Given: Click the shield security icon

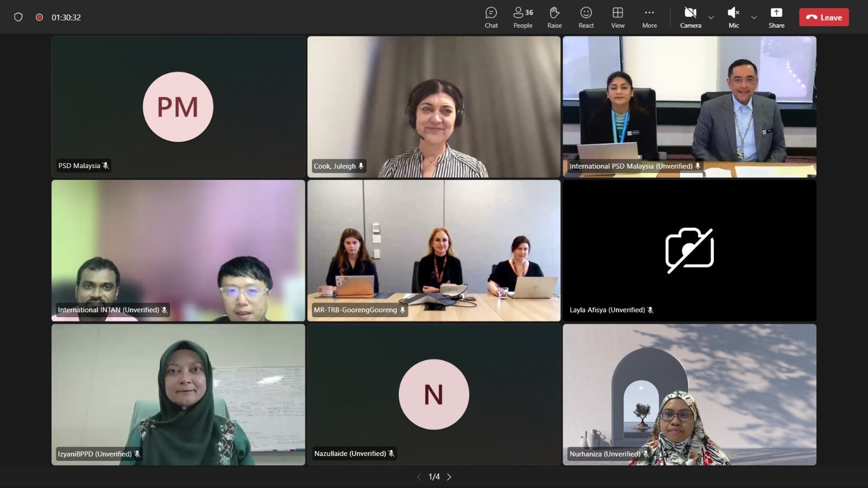Looking at the screenshot, I should pos(18,17).
